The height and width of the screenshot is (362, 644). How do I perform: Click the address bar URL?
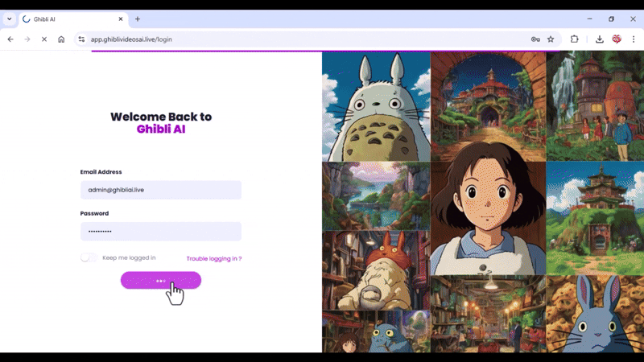pyautogui.click(x=131, y=39)
